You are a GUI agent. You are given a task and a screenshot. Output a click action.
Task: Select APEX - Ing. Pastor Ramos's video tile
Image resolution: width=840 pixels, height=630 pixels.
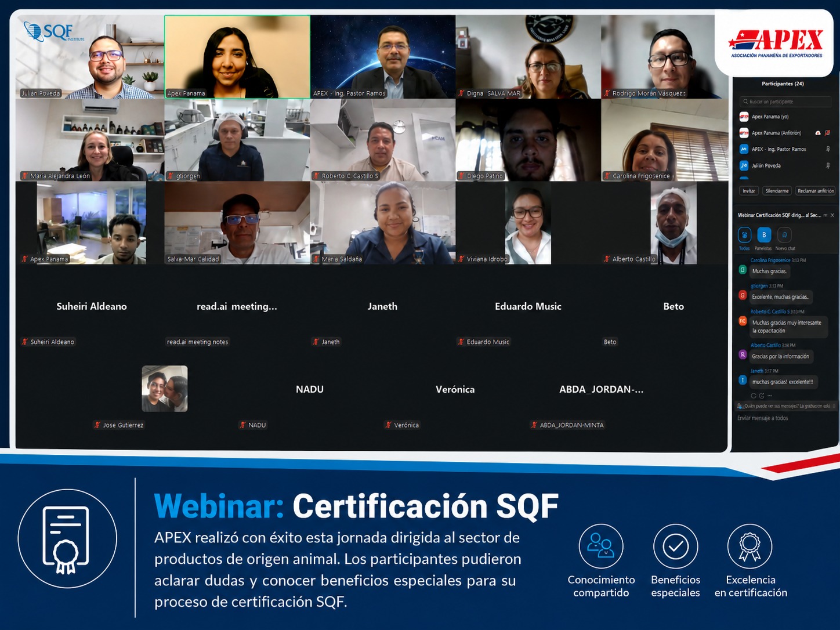click(x=383, y=57)
